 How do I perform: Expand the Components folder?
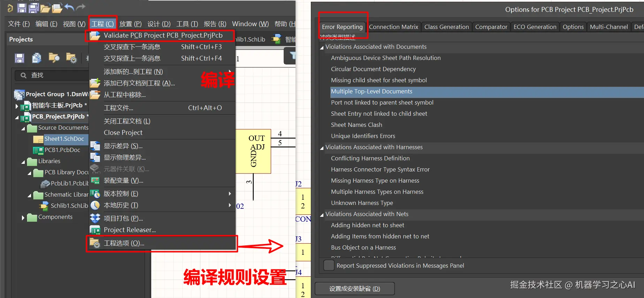(23, 218)
